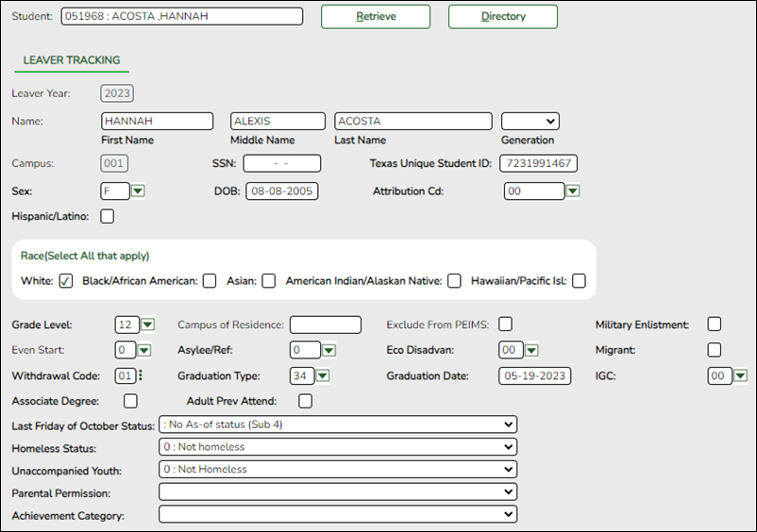The image size is (757, 532).
Task: Click the IGC input field
Action: click(x=720, y=375)
